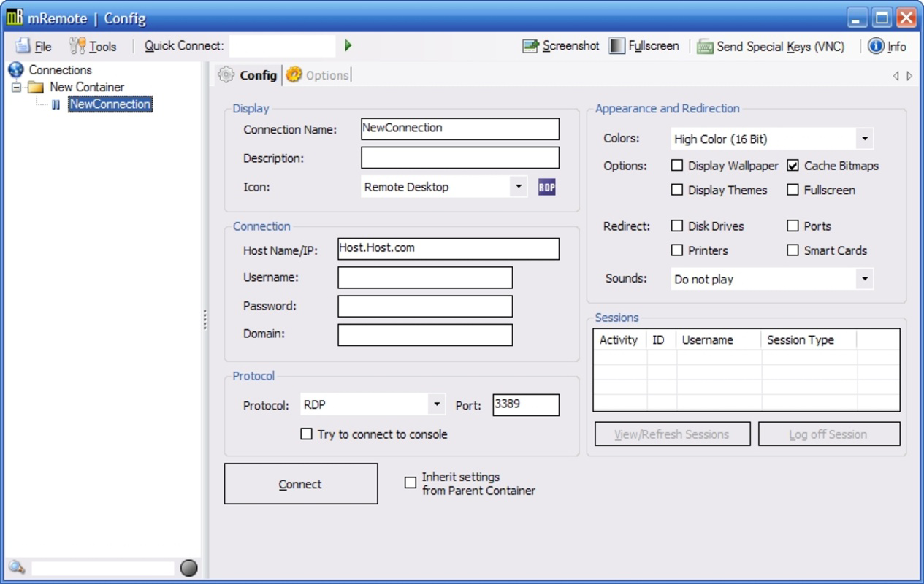This screenshot has height=584, width=924.
Task: Click the Username input field
Action: pos(425,277)
